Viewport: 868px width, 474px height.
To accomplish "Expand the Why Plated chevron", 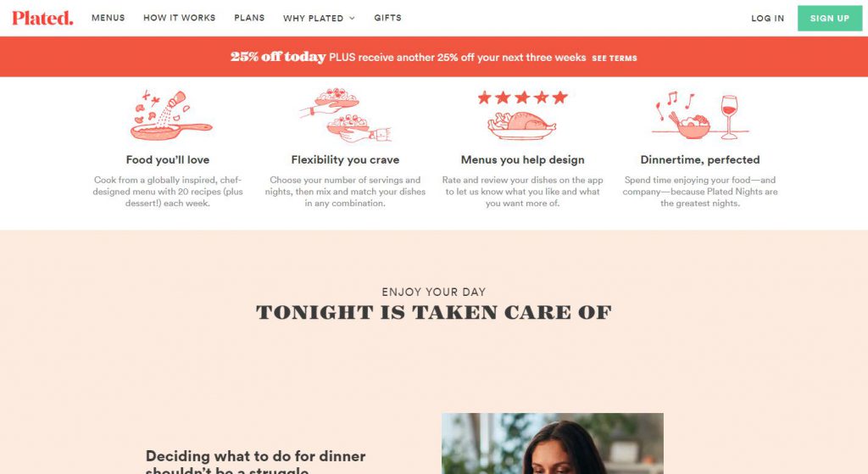I will click(352, 19).
